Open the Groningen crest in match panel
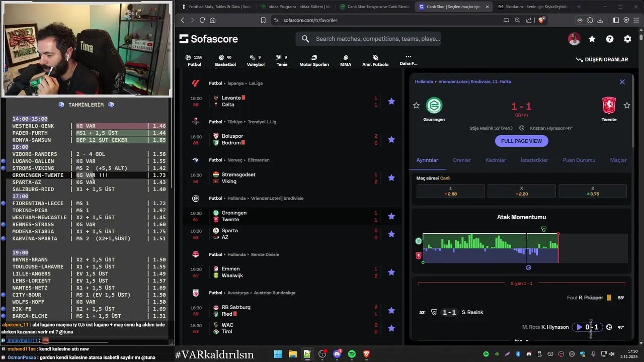 coord(434,106)
